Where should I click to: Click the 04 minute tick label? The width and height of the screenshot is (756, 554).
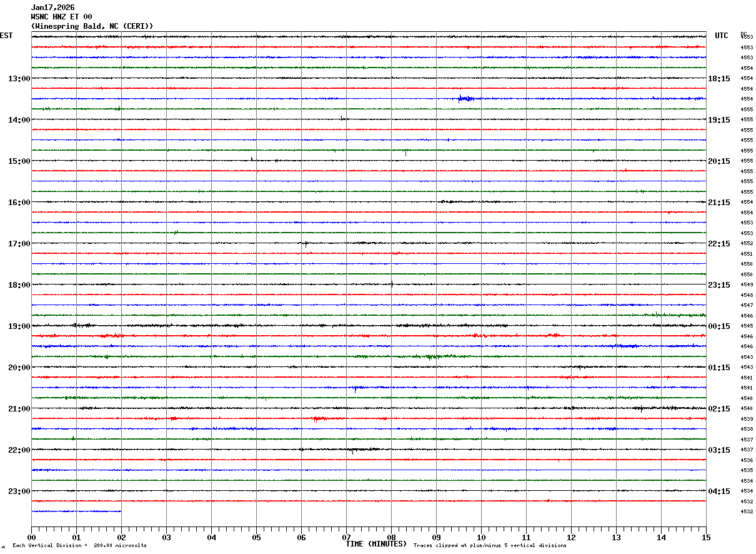211,538
